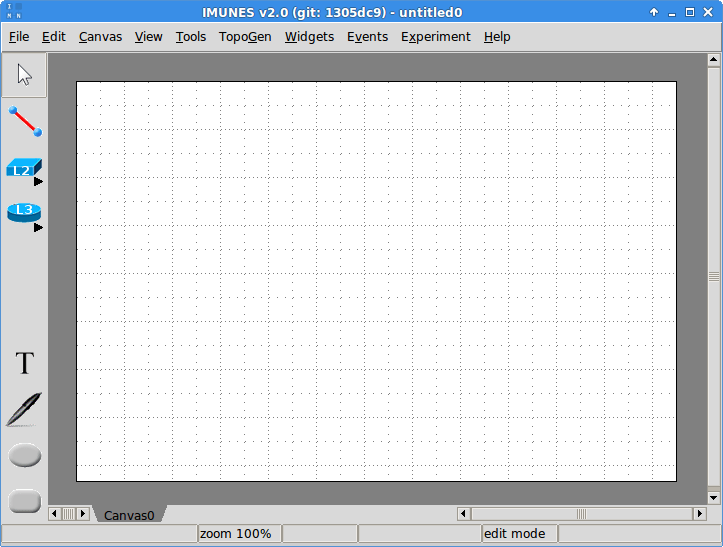Click the tab strip scroll thumb
723x547 pixels.
[69, 513]
